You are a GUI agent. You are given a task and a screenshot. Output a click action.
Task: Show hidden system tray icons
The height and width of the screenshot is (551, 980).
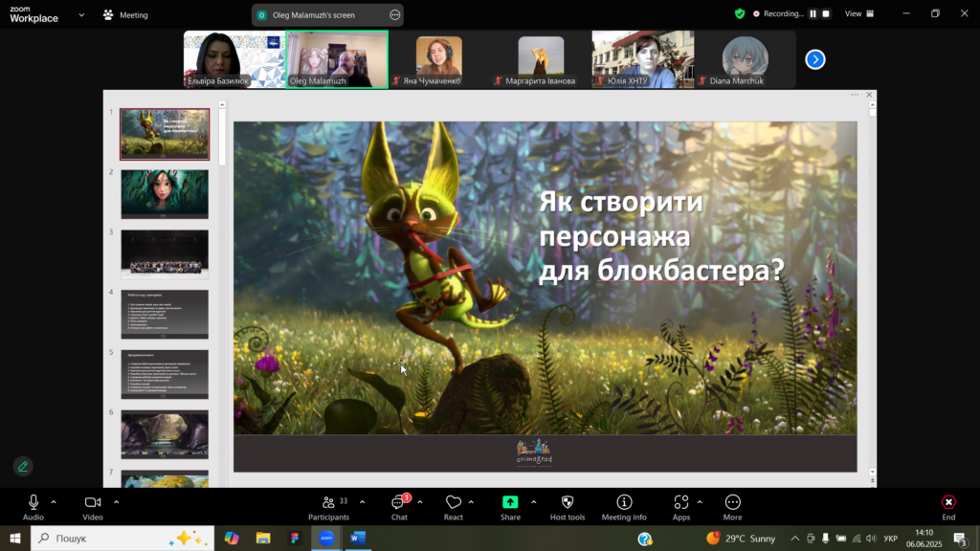click(x=795, y=539)
